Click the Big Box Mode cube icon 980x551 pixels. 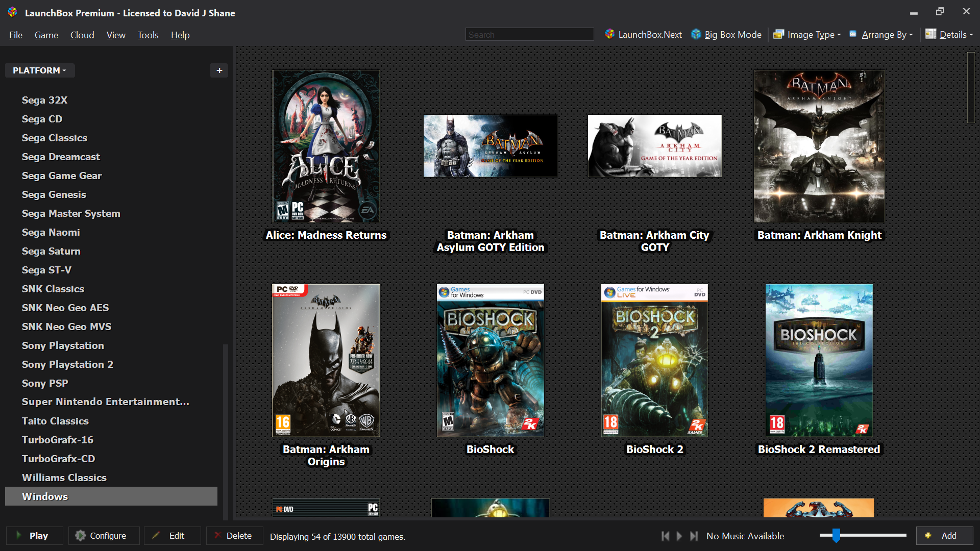(696, 34)
